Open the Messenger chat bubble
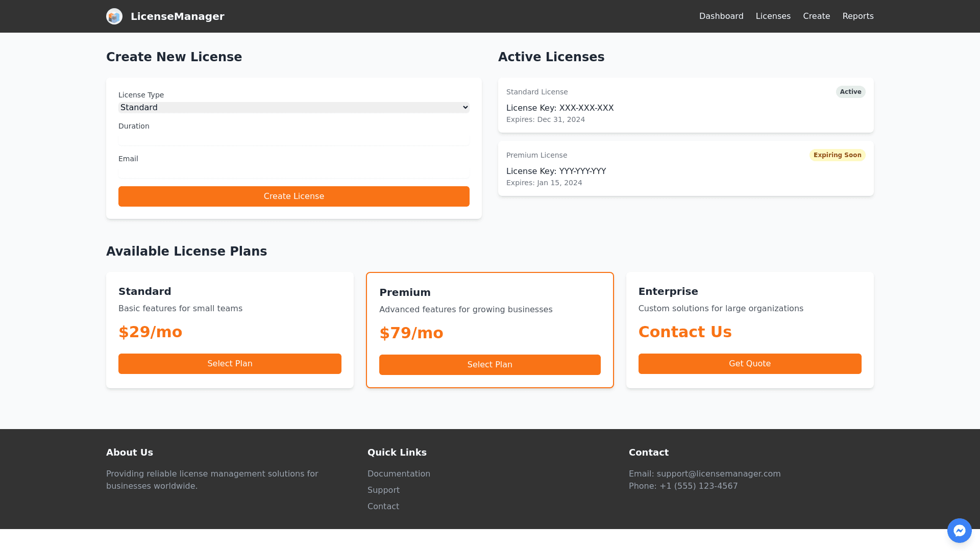This screenshot has width=980, height=551. coord(959,531)
